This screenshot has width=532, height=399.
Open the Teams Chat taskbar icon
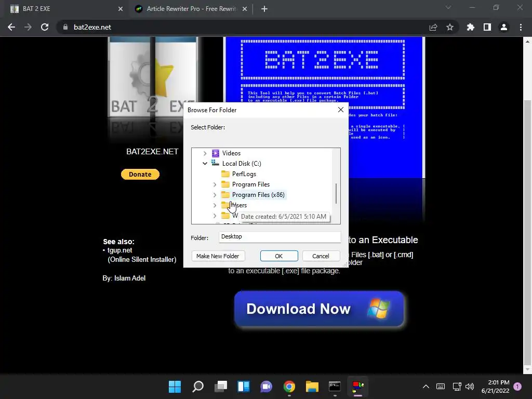point(267,387)
